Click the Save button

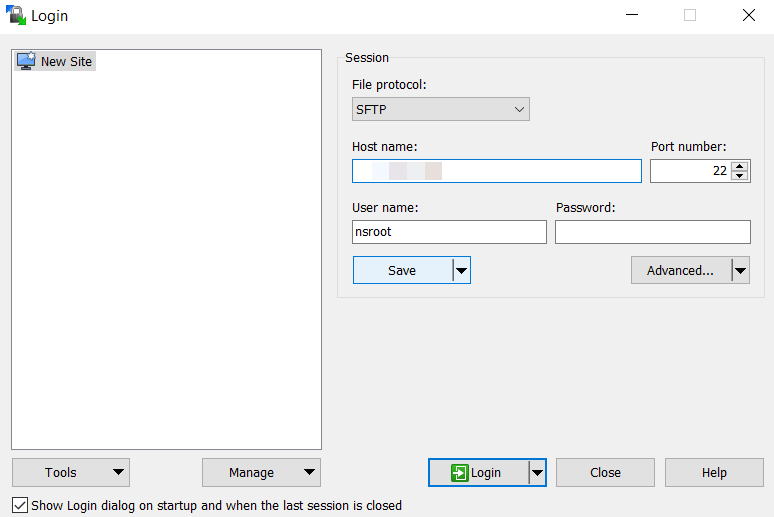pos(402,270)
